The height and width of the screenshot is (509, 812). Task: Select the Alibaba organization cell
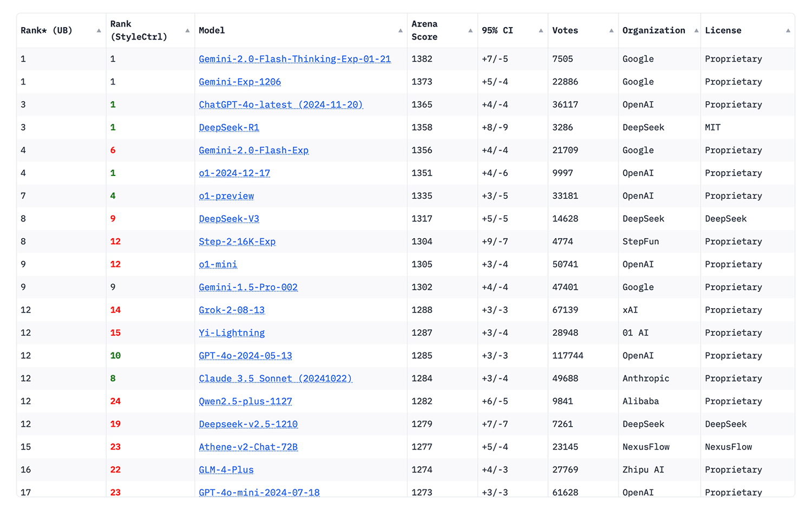[x=641, y=401]
